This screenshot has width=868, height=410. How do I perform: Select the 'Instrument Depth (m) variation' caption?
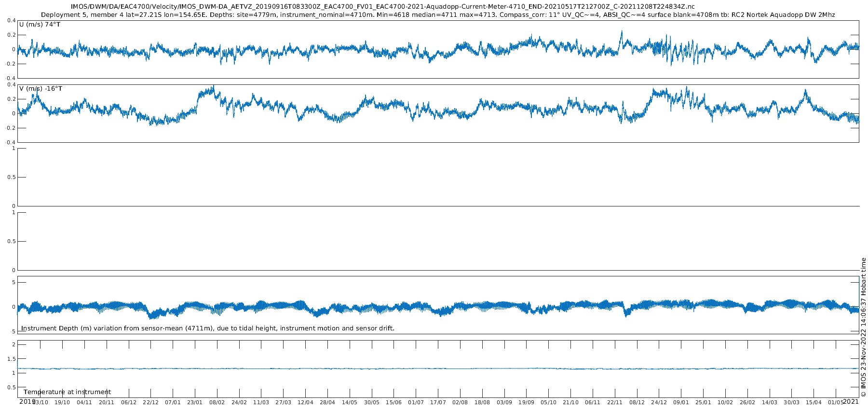pos(208,328)
